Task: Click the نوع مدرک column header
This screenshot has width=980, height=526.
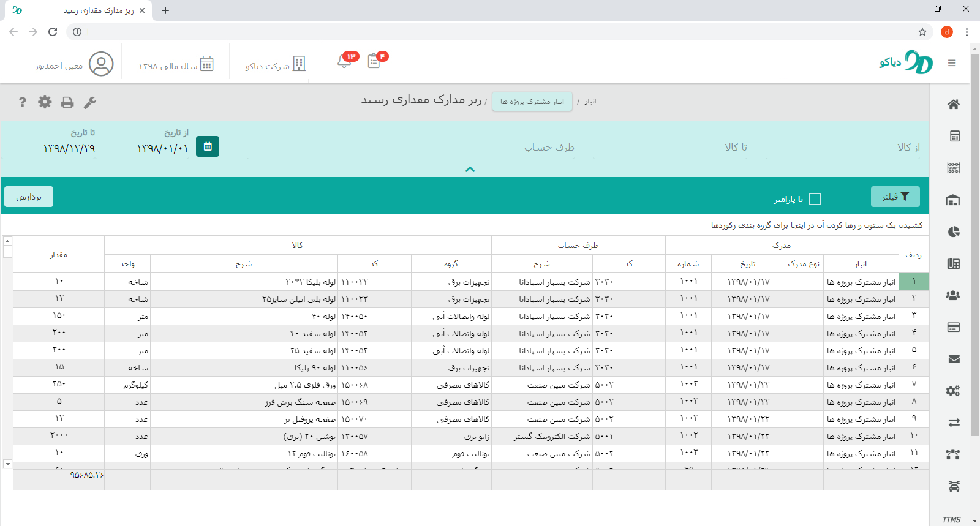Action: (x=804, y=264)
